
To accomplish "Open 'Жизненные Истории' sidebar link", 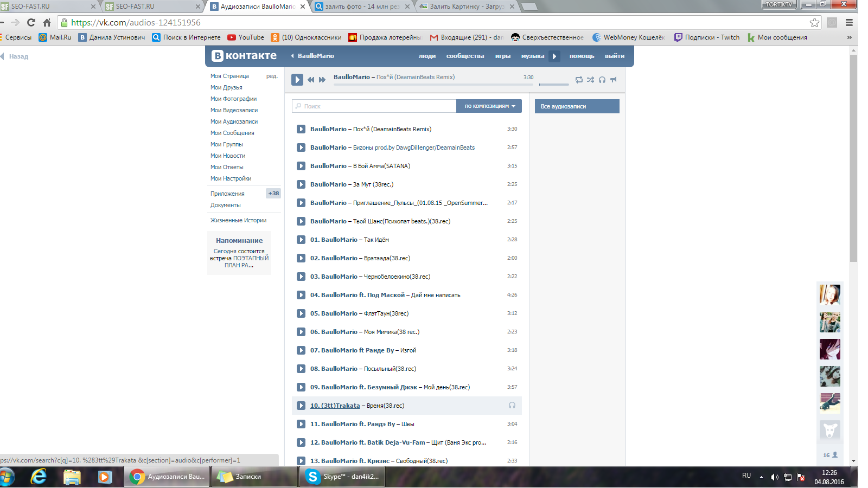I will pyautogui.click(x=238, y=220).
